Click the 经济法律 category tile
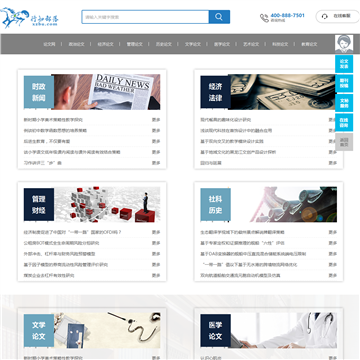Image resolution: width=360 pixels, height=360 pixels. pos(215,92)
